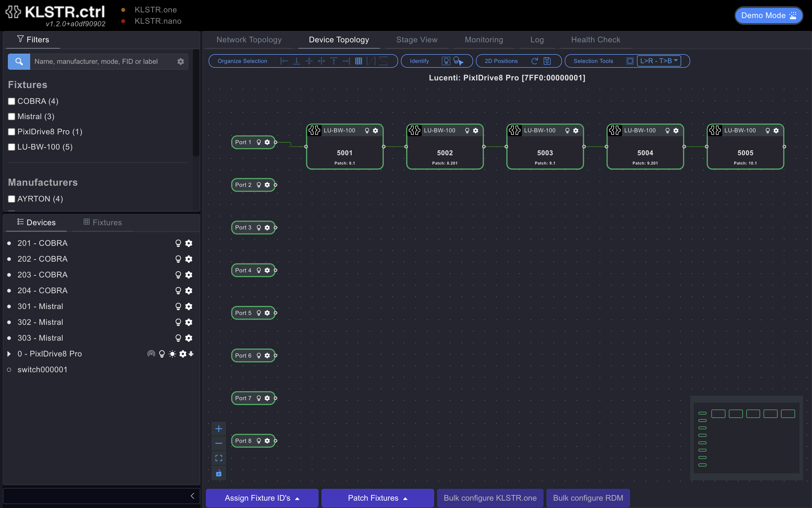812x508 pixels.
Task: Collapse the left sidebar with chevron
Action: (x=193, y=496)
